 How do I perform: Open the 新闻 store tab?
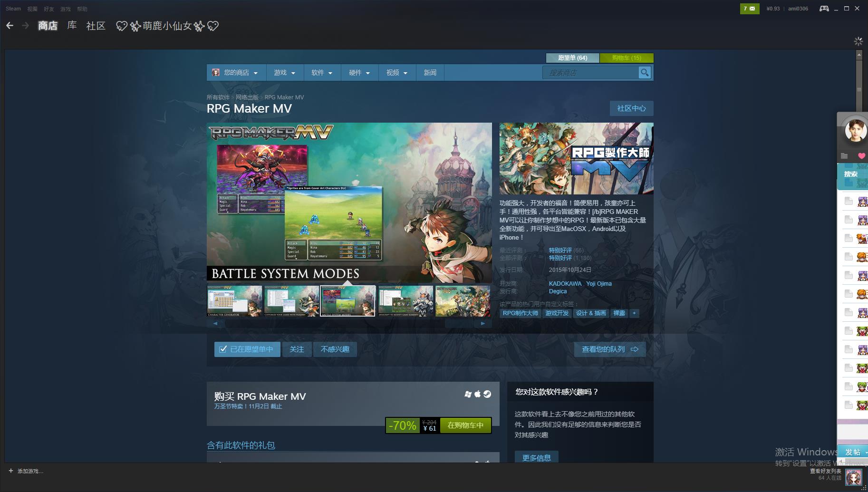[x=430, y=73]
